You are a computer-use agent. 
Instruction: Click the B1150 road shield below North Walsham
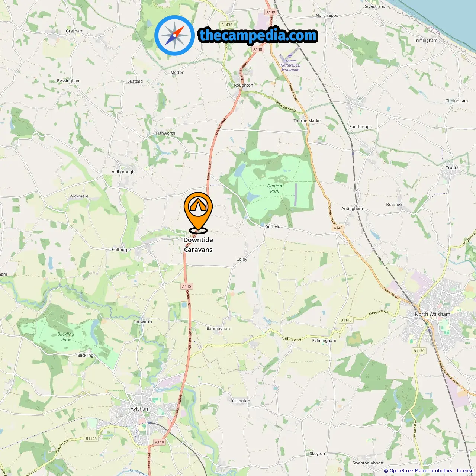pyautogui.click(x=419, y=351)
